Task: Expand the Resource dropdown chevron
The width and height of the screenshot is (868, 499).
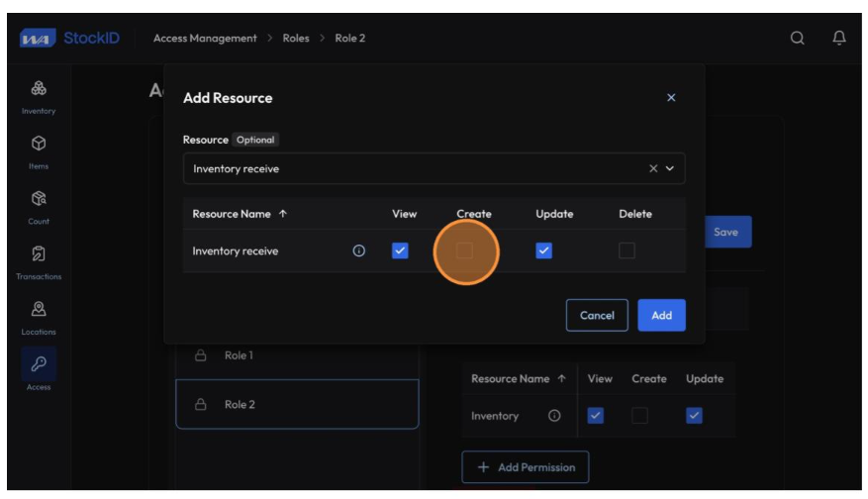Action: 670,168
